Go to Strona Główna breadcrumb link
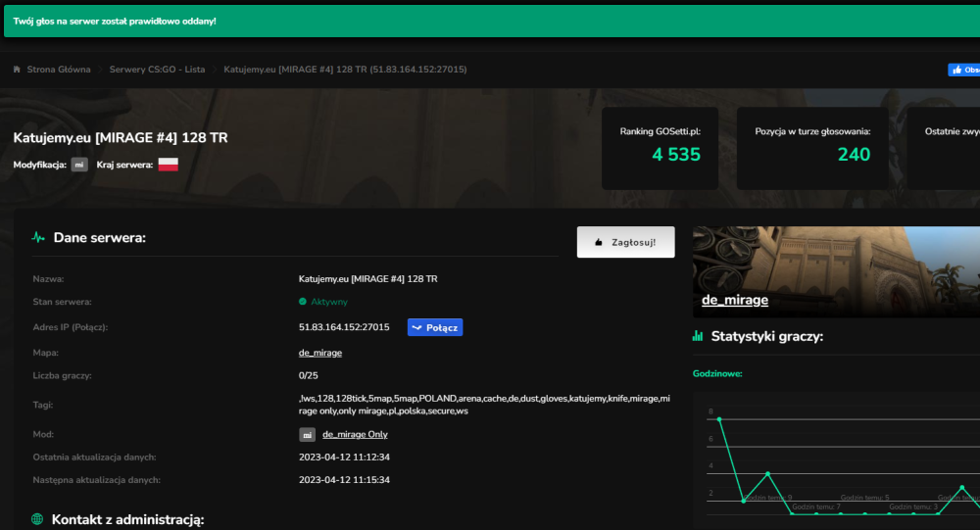980x530 pixels. 58,70
